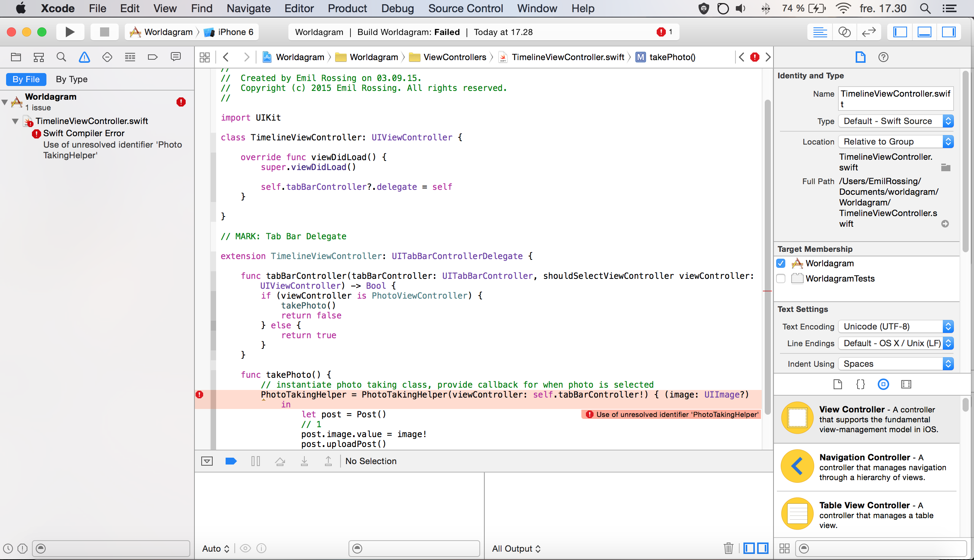Click pause program execution button

256,461
